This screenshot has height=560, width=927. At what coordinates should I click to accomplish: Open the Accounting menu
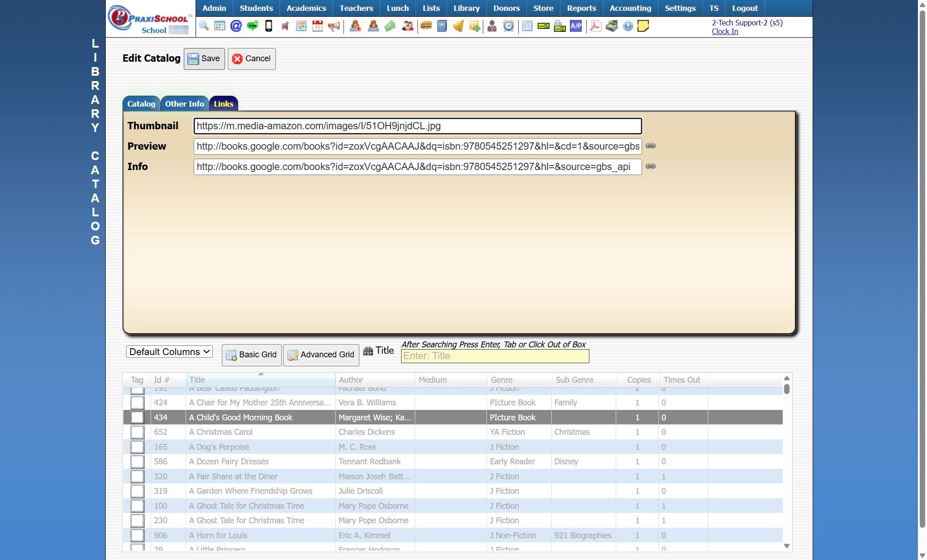tap(630, 8)
